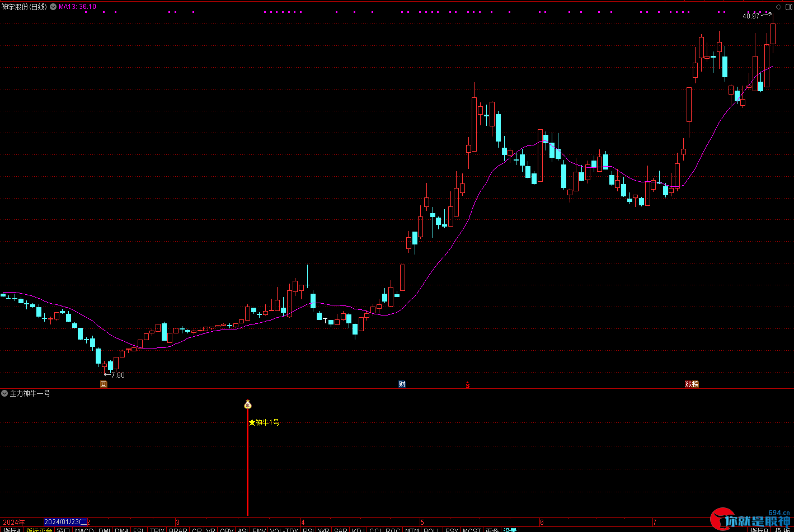Click the 7.80 low price label
The height and width of the screenshot is (532, 794).
[118, 375]
